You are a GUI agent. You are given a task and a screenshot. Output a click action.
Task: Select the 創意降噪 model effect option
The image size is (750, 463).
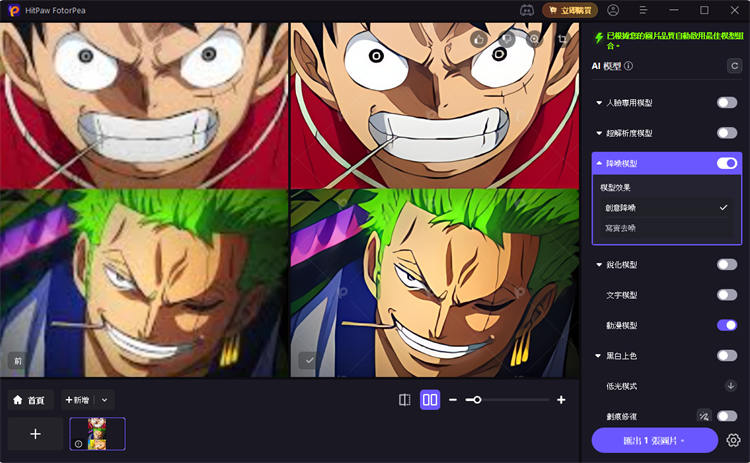pos(666,208)
